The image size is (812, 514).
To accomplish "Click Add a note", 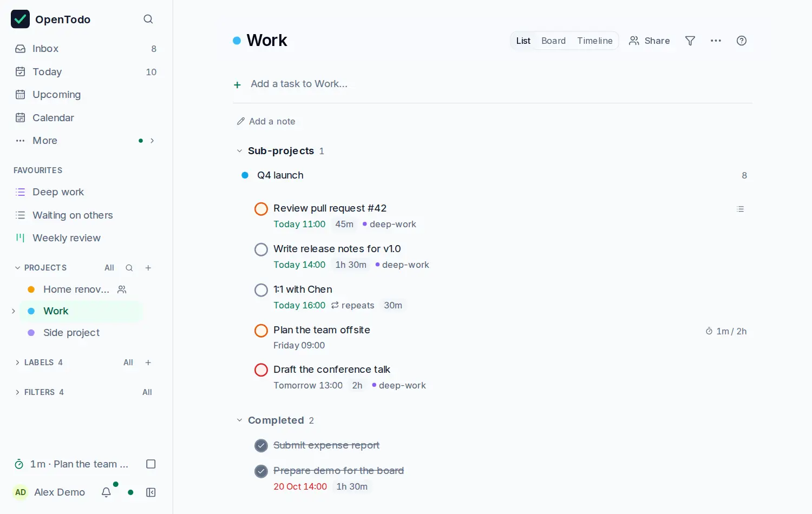I will [266, 121].
